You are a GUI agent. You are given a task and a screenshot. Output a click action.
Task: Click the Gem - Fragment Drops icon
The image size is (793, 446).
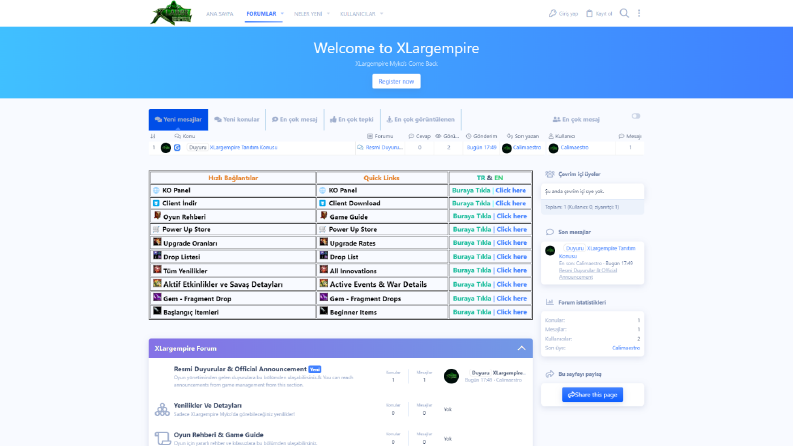click(324, 297)
